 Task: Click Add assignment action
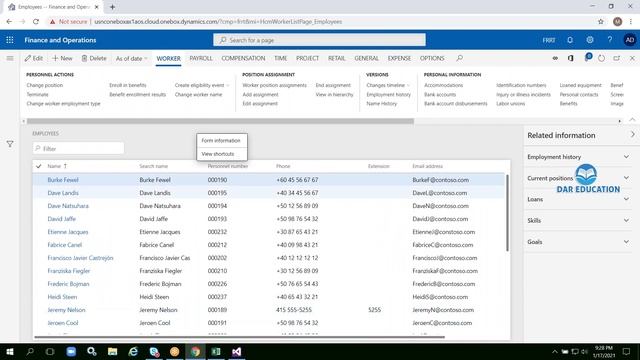[x=260, y=95]
